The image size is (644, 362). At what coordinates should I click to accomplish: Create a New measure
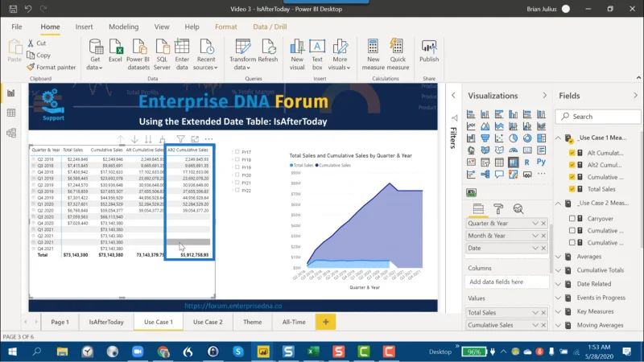373,54
